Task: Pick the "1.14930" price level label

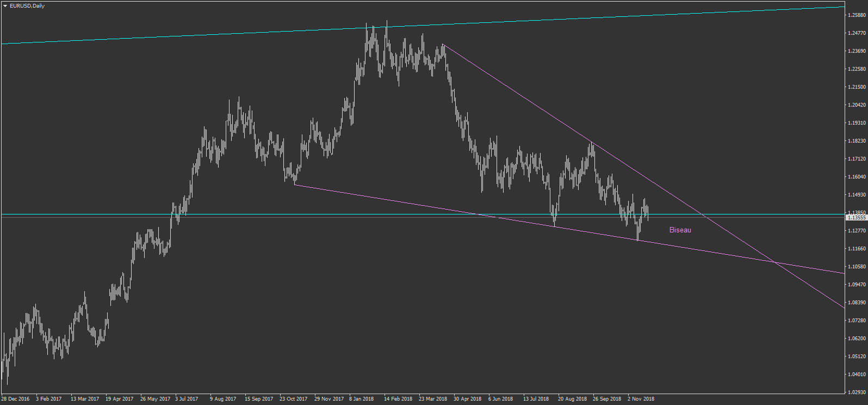Action: 857,195
